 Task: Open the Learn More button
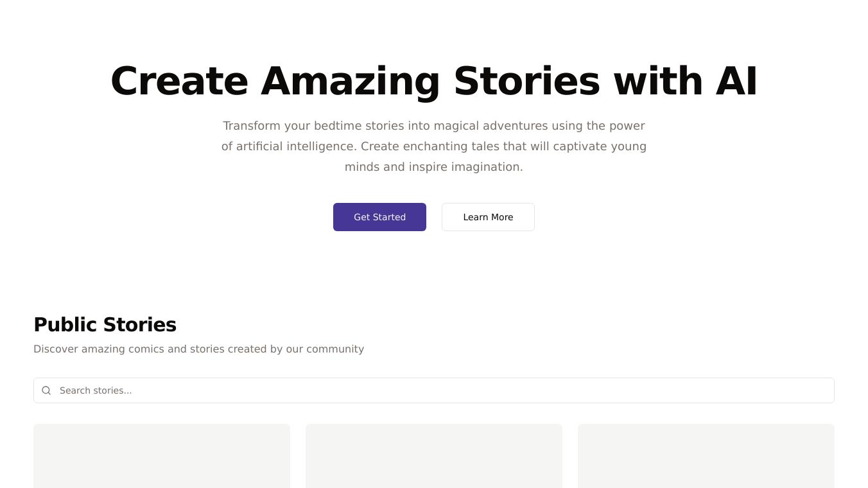tap(488, 217)
